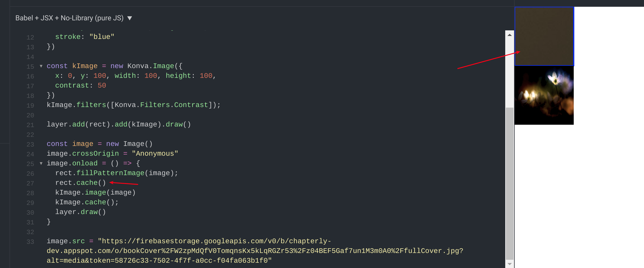Collapse the code fold at line 15
This screenshot has width=644, height=268.
[x=41, y=66]
